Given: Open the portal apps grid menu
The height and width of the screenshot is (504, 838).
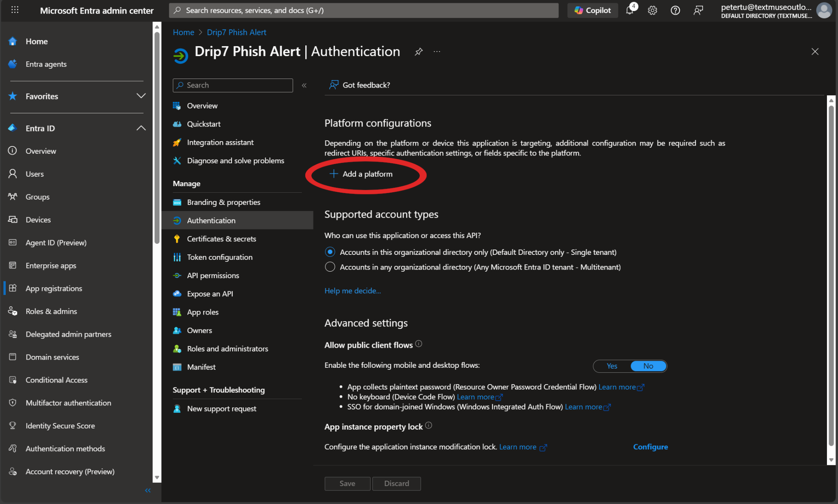Looking at the screenshot, I should [15, 10].
